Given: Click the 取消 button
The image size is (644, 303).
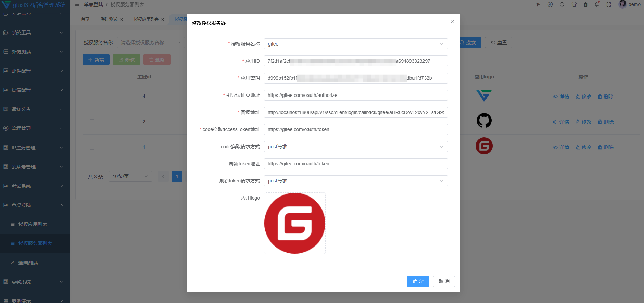Looking at the screenshot, I should (x=444, y=281).
